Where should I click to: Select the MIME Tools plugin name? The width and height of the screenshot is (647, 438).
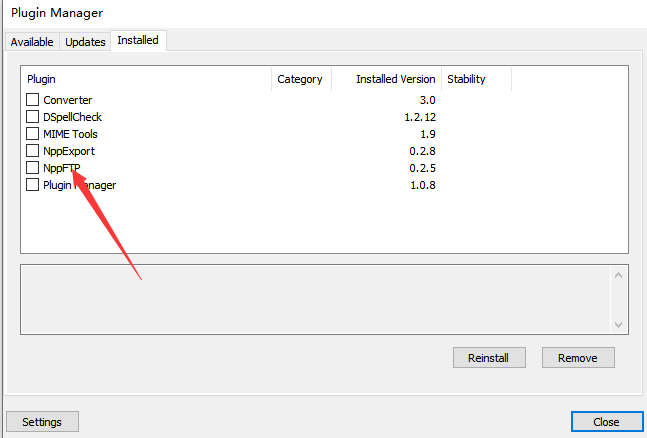[x=71, y=134]
